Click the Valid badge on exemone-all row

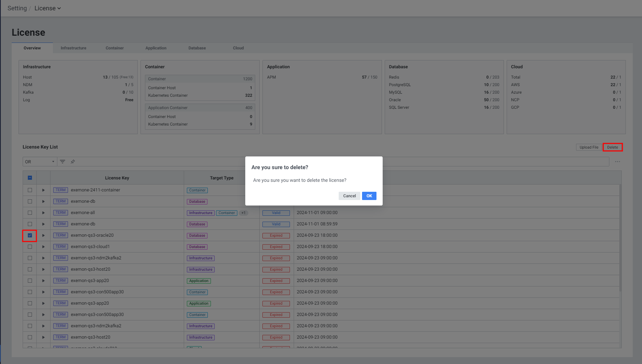(x=276, y=213)
